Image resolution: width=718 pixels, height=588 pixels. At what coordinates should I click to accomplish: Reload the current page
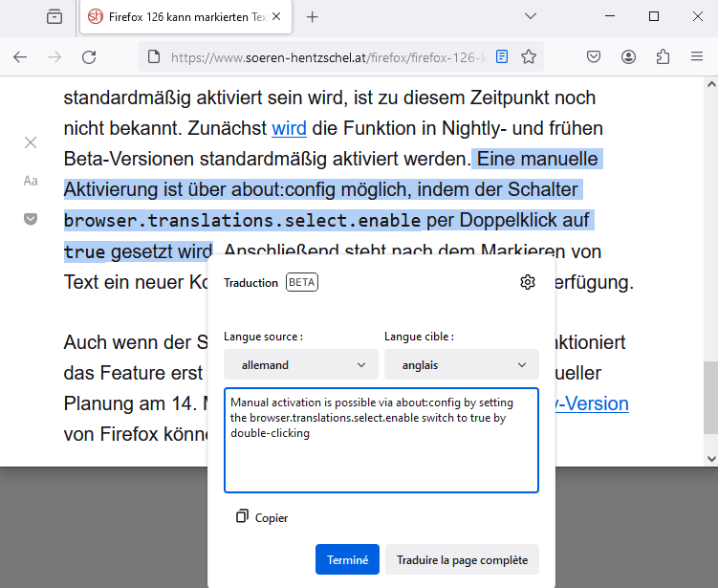(x=89, y=56)
